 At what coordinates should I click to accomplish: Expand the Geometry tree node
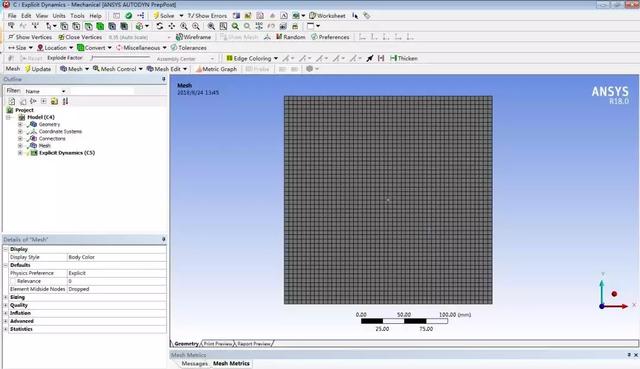pyautogui.click(x=20, y=124)
